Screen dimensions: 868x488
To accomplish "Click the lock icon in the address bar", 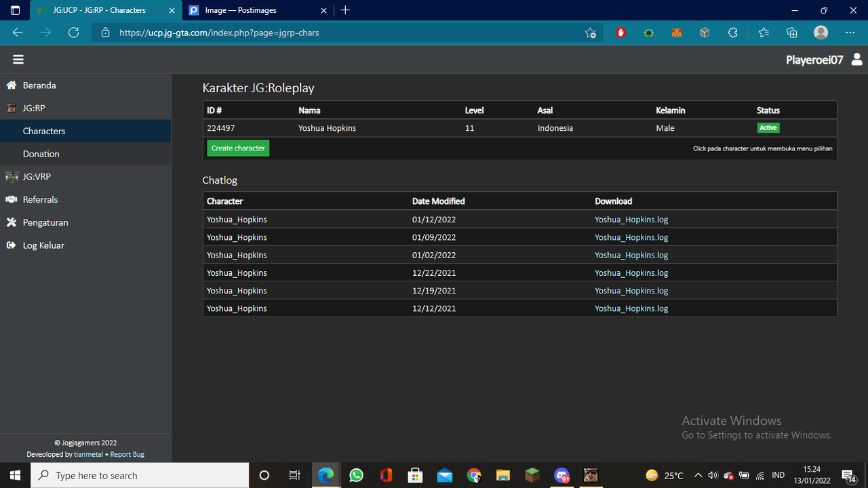I will coord(105,33).
